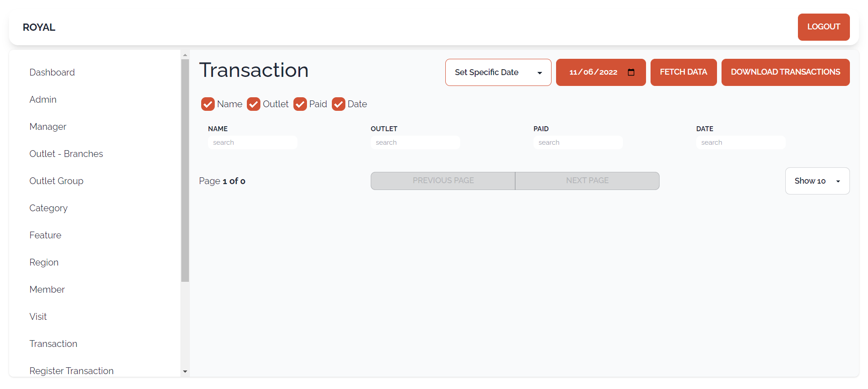Image resolution: width=868 pixels, height=389 pixels.
Task: Click the Transaction page heading
Action: (x=254, y=71)
